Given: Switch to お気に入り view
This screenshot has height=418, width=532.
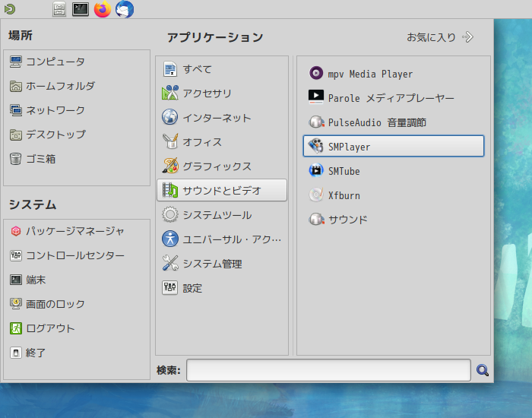Looking at the screenshot, I should tap(440, 37).
